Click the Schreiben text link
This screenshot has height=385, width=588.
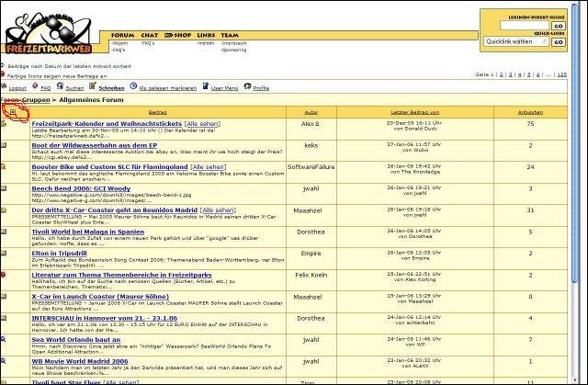111,88
